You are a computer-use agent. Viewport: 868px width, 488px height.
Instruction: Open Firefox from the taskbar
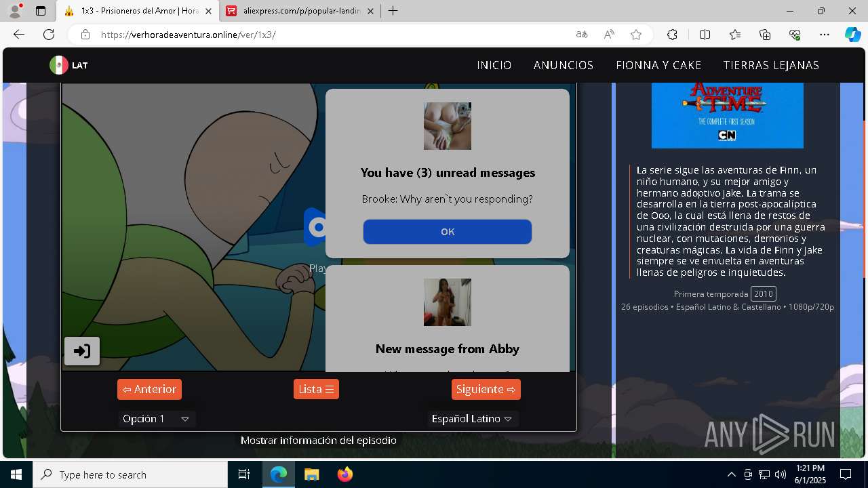(x=344, y=474)
